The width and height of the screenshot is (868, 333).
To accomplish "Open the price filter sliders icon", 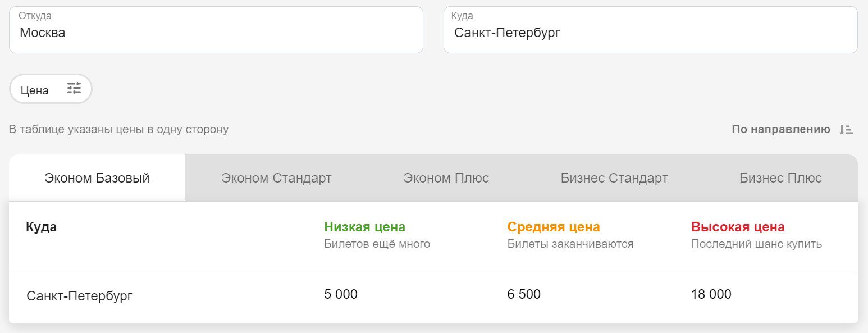I will coord(74,88).
